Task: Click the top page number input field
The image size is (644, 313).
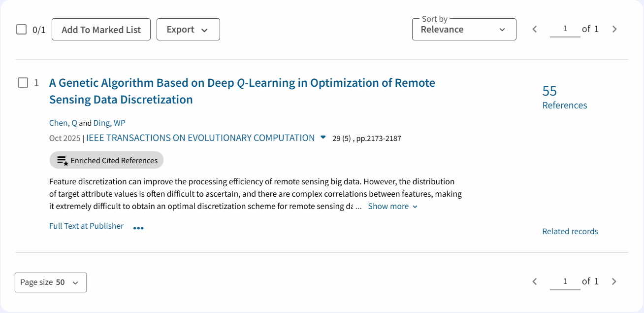Action: tap(565, 29)
